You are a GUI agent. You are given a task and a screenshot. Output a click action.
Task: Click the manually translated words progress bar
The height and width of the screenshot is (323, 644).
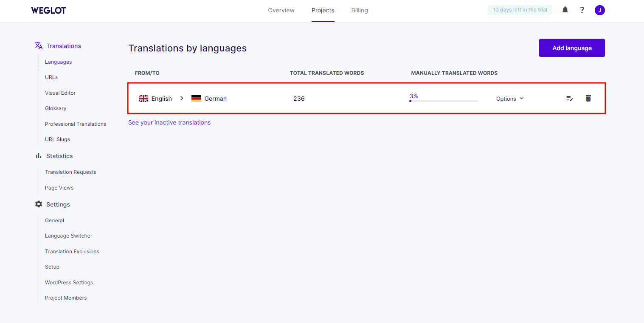coord(444,101)
